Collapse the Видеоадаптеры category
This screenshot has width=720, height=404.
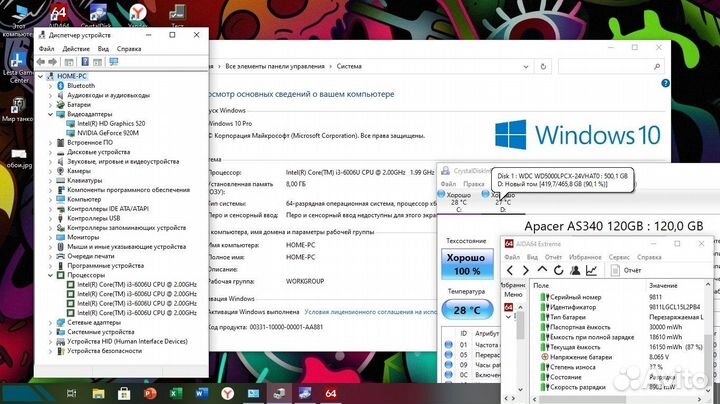tap(51, 114)
